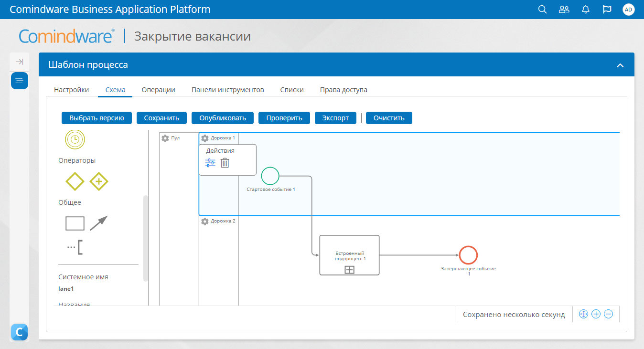Collapse the Шаблон процесса panel

pyautogui.click(x=620, y=65)
